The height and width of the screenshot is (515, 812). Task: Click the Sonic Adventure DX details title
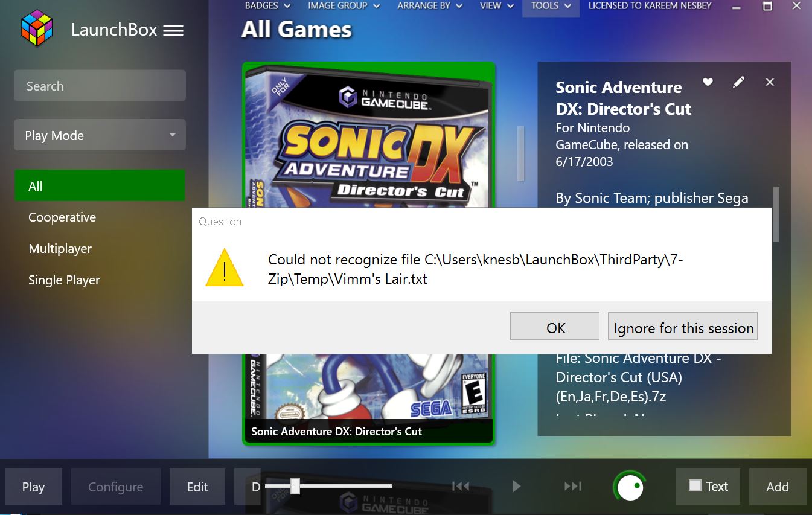tap(623, 98)
